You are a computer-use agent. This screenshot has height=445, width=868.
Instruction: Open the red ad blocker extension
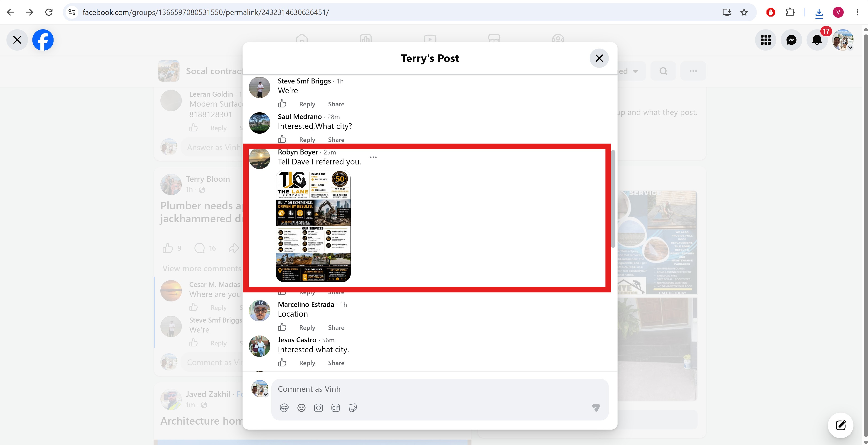point(771,12)
